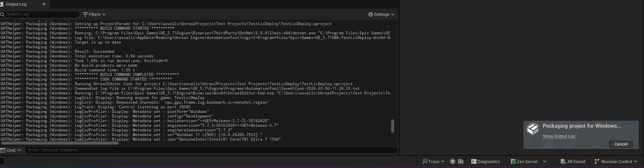Image resolution: width=644 pixels, height=168 pixels.
Task: Open the Trace dropdown chevron
Action: [x=443, y=161]
